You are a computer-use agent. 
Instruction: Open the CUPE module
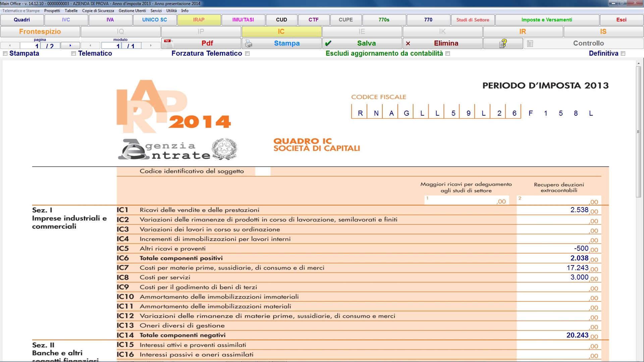coord(346,20)
